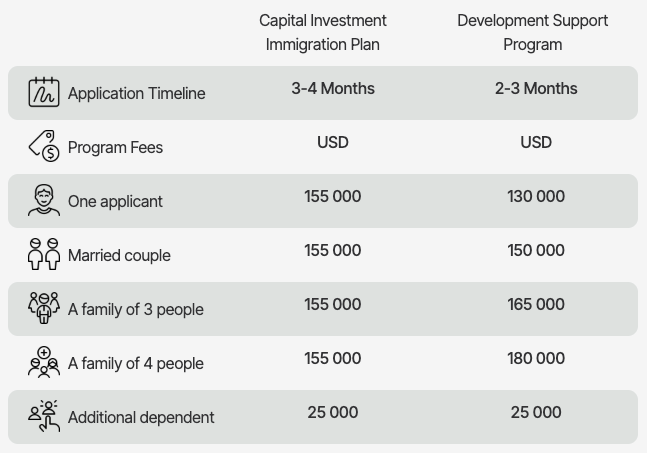This screenshot has height=453, width=647.
Task: Click the 130 000 one applicant fee
Action: pos(536,196)
